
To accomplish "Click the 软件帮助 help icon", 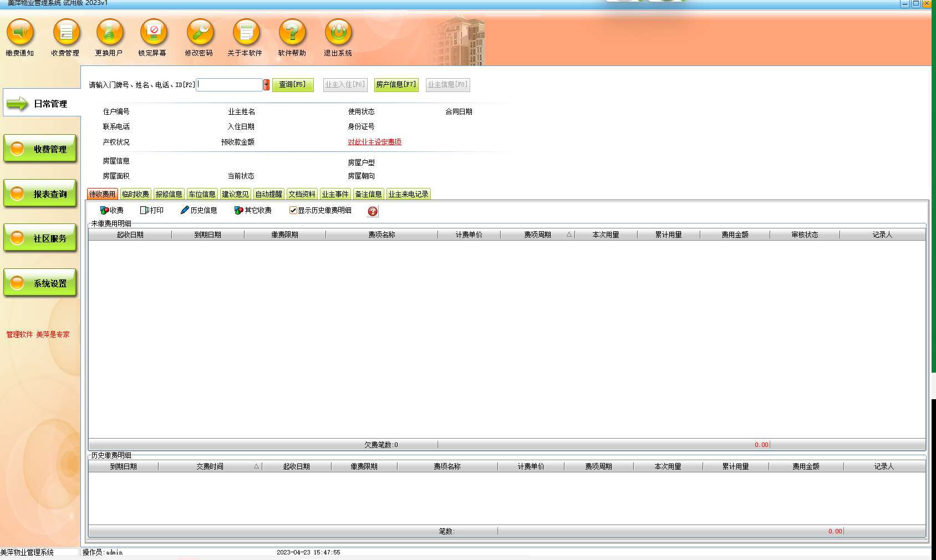I will pyautogui.click(x=292, y=33).
